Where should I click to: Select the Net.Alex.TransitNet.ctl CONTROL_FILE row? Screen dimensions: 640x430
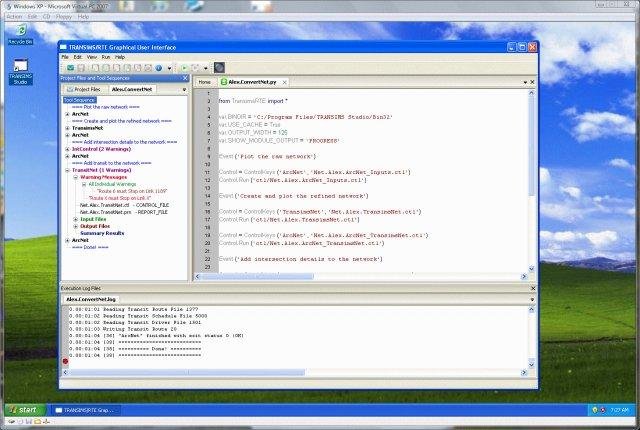[x=124, y=205]
